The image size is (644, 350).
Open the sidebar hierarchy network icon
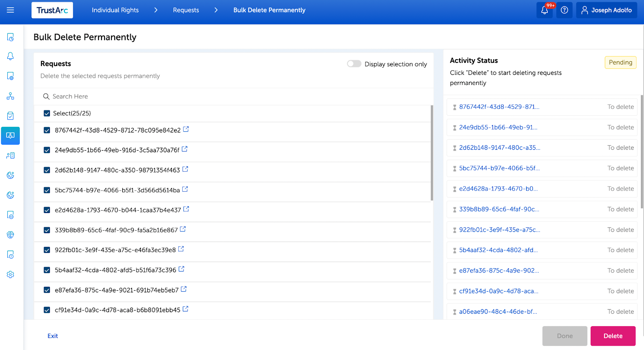(x=10, y=96)
